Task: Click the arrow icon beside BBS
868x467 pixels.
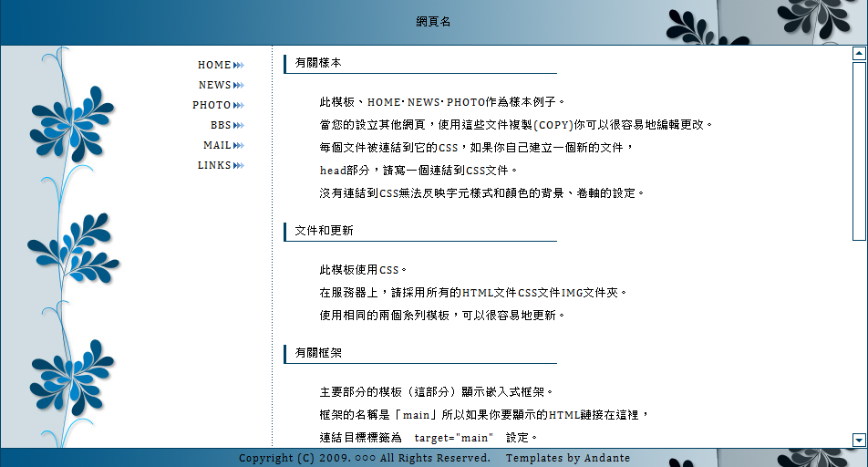Action: pos(239,126)
